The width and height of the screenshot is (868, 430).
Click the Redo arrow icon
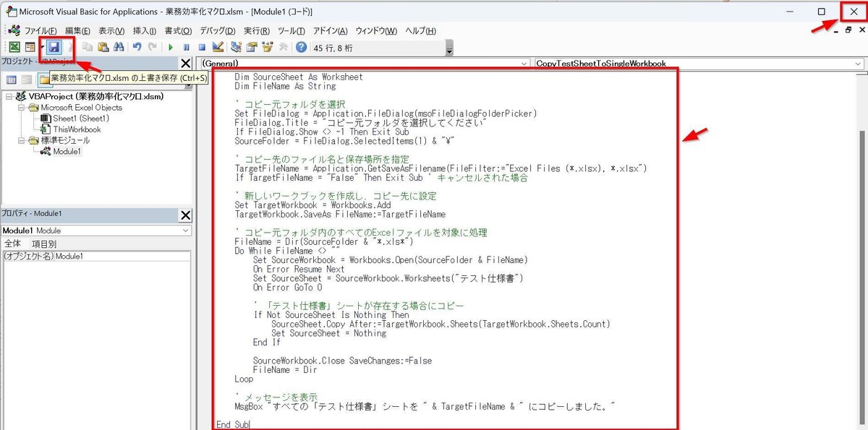(152, 47)
